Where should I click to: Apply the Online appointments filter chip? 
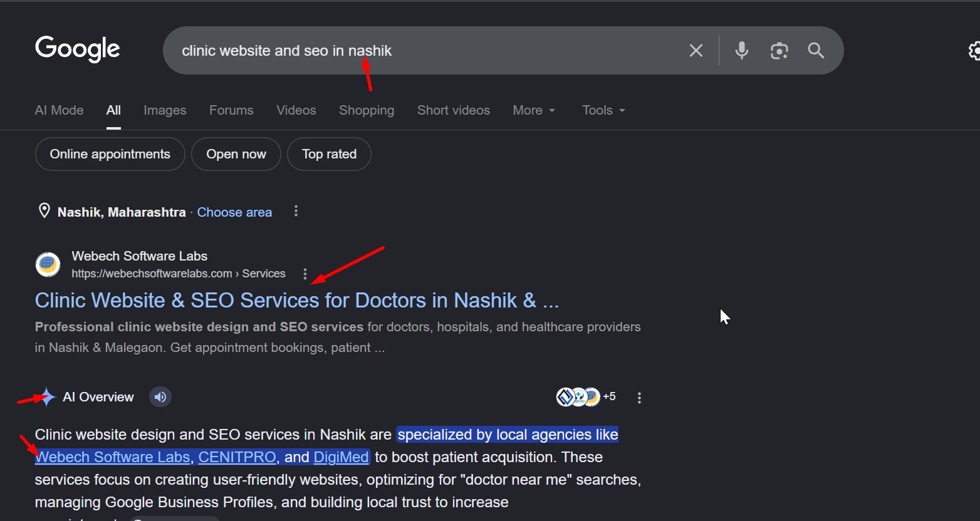click(110, 154)
